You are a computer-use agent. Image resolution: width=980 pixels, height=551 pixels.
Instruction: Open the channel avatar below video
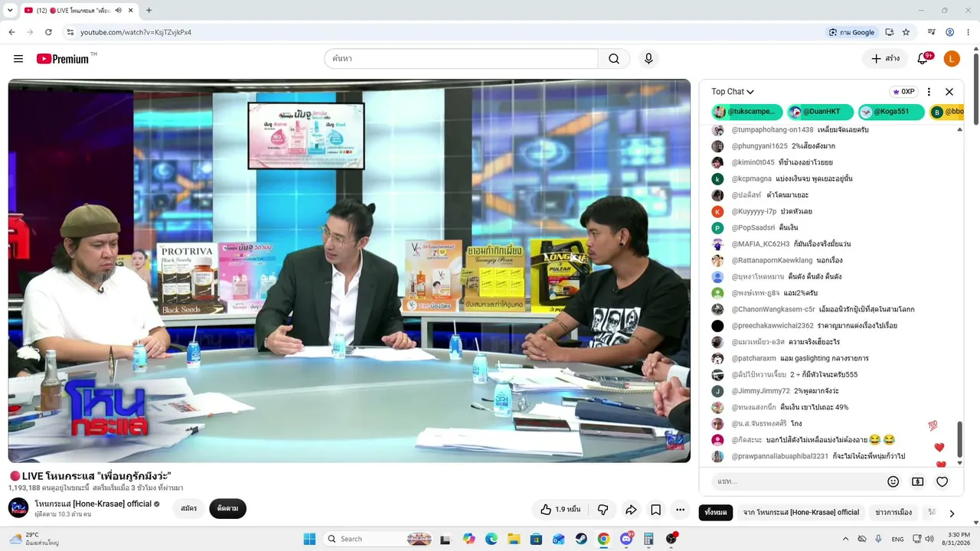click(x=18, y=508)
